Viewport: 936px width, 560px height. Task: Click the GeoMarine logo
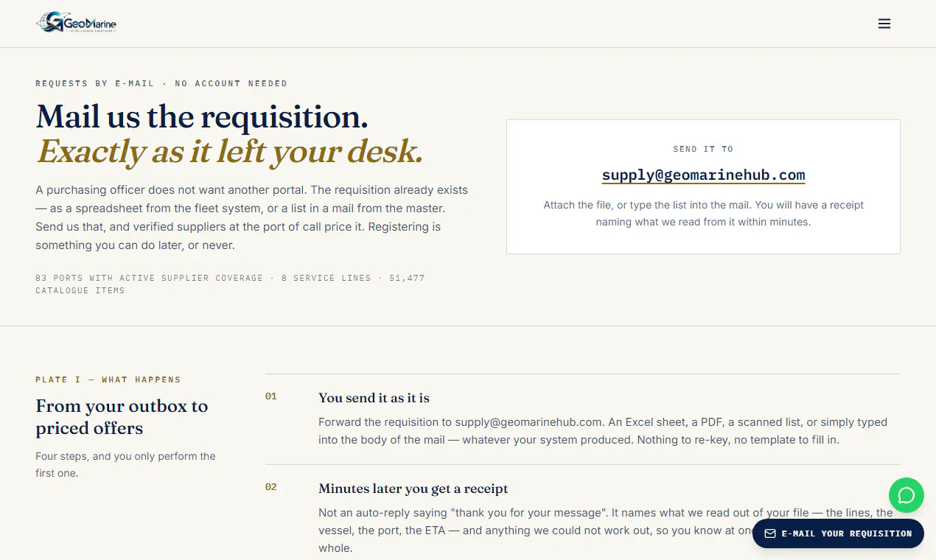(77, 24)
